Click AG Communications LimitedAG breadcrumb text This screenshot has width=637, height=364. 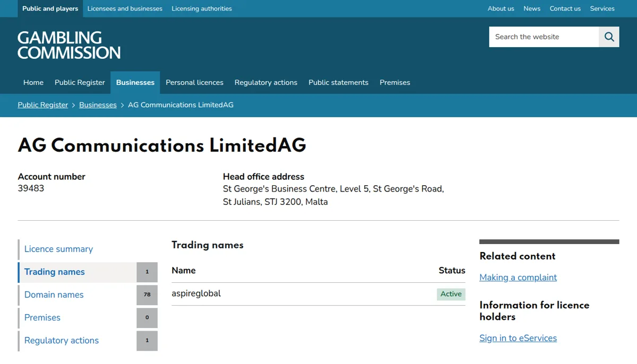point(180,105)
